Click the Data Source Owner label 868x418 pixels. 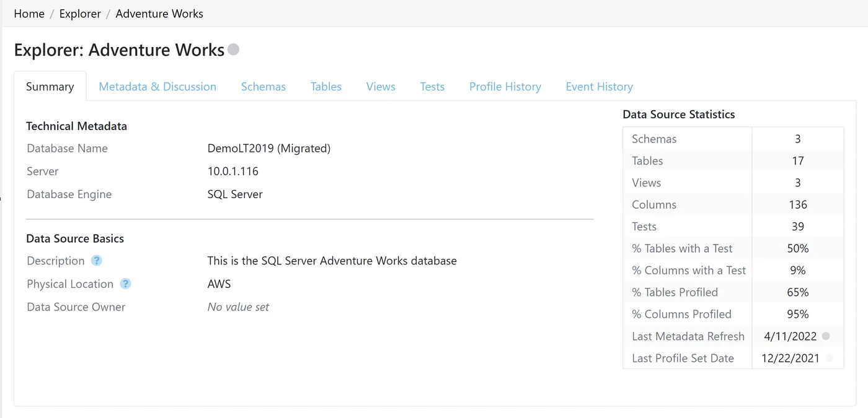point(76,307)
